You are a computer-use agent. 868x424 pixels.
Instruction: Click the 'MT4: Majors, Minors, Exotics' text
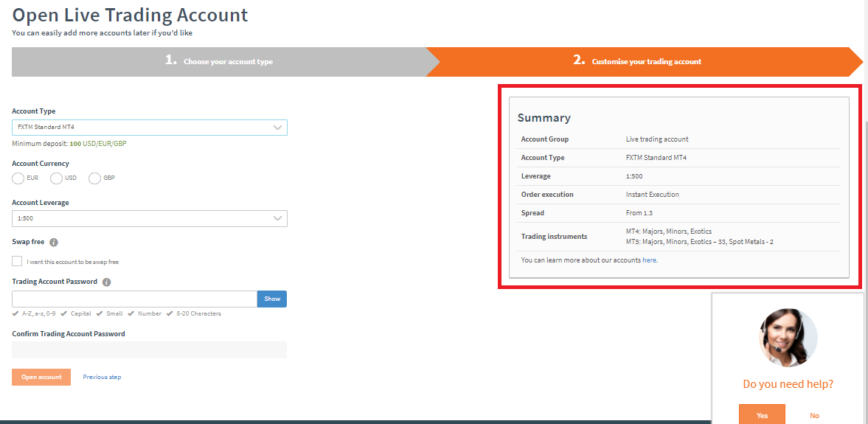(669, 231)
